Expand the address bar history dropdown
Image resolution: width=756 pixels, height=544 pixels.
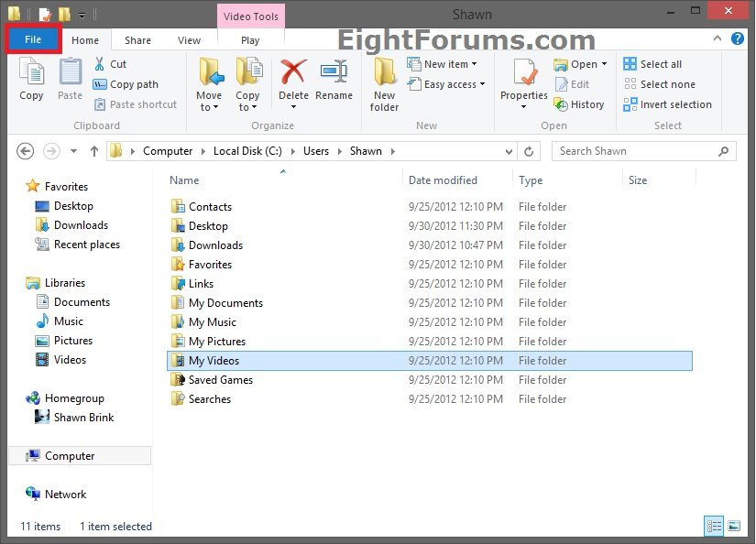509,151
